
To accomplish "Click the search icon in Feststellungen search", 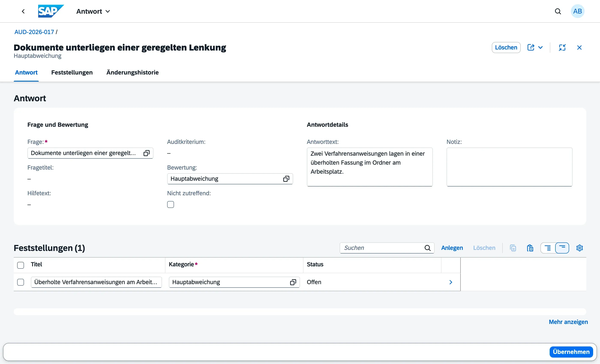I will point(427,248).
